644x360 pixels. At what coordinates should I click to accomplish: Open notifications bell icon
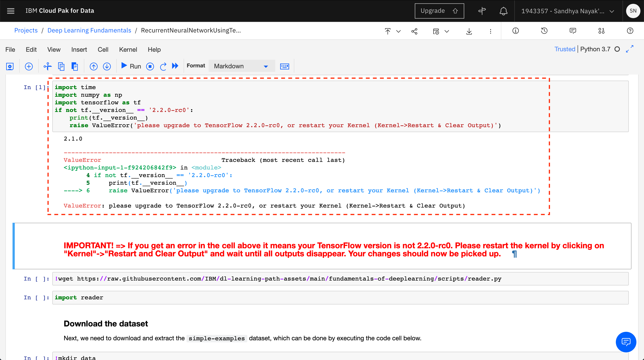coord(503,11)
